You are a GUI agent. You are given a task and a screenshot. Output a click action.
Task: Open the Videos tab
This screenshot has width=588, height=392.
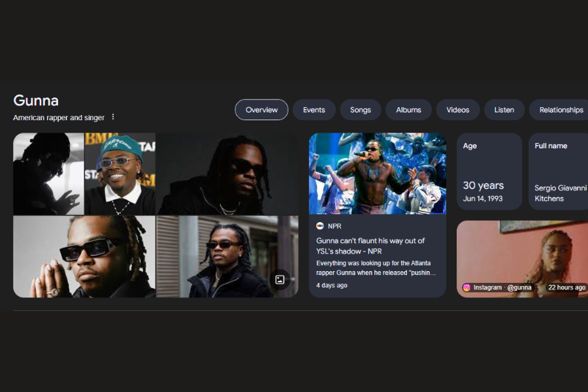[458, 110]
